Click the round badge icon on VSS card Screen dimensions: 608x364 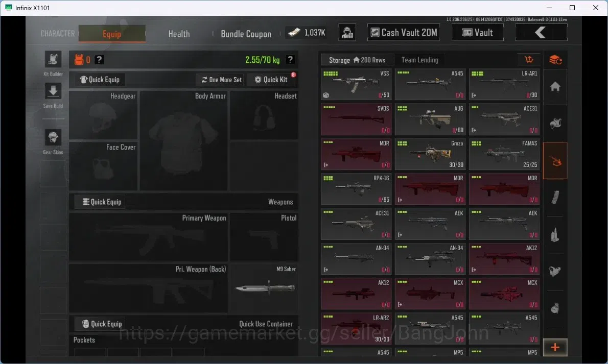click(326, 95)
